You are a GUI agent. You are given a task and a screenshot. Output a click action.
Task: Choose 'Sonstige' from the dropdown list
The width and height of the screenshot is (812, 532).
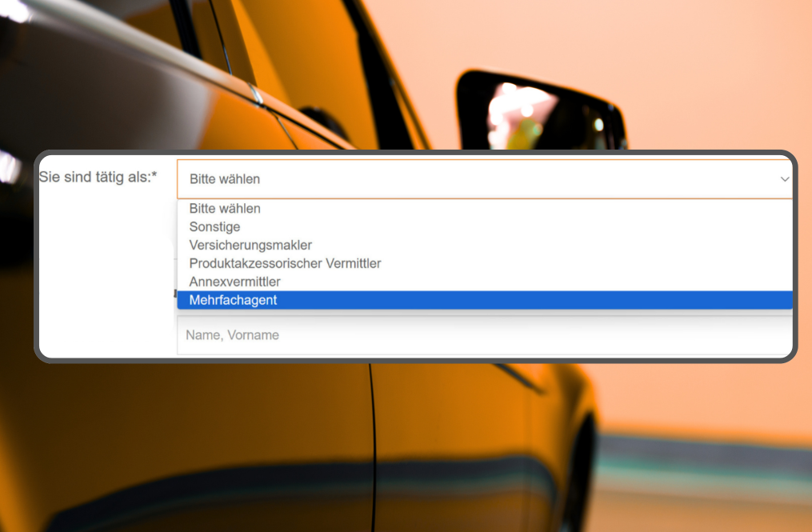pyautogui.click(x=214, y=227)
